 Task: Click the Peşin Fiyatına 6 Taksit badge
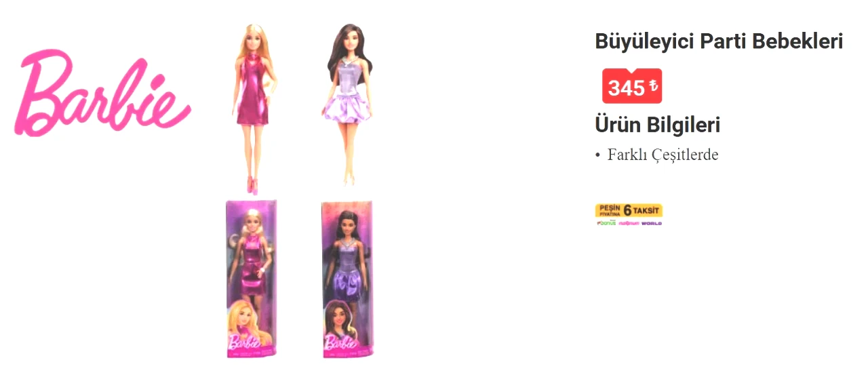pyautogui.click(x=629, y=210)
